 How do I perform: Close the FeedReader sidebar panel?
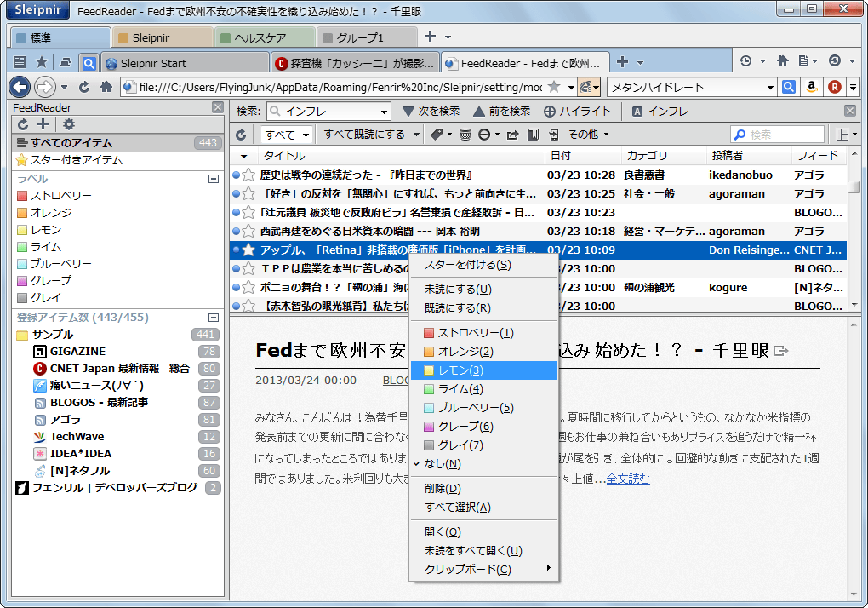pyautogui.click(x=218, y=107)
